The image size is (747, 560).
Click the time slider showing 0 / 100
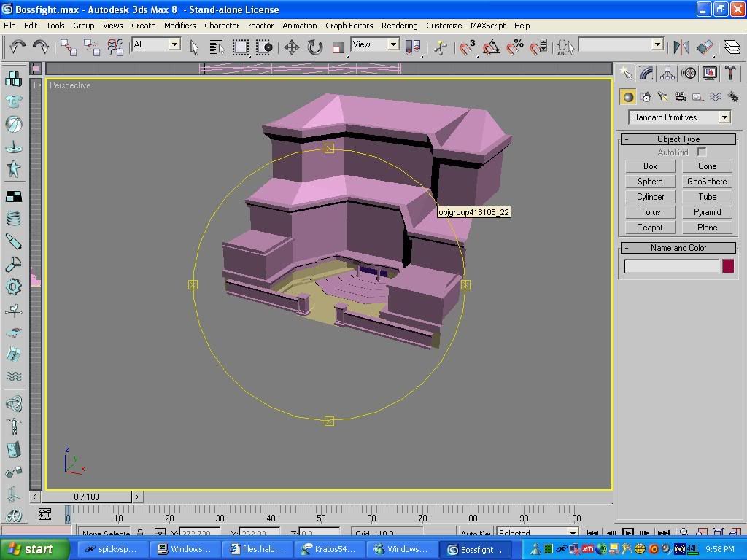pyautogui.click(x=86, y=497)
